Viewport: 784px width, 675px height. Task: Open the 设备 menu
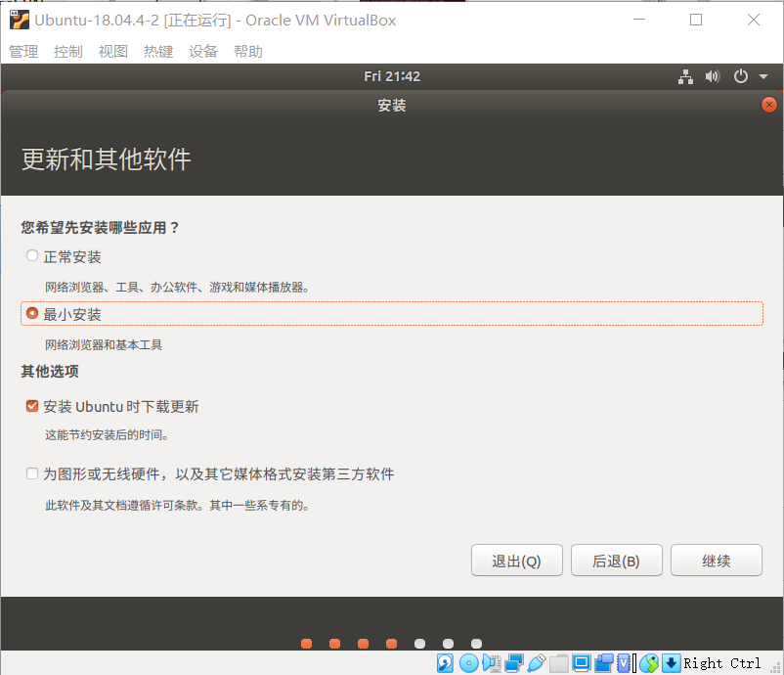203,51
